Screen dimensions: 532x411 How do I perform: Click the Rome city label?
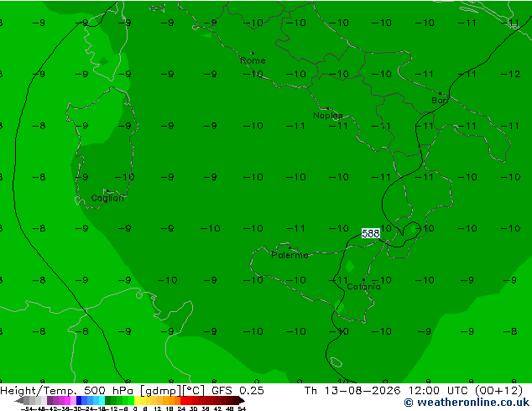(253, 60)
